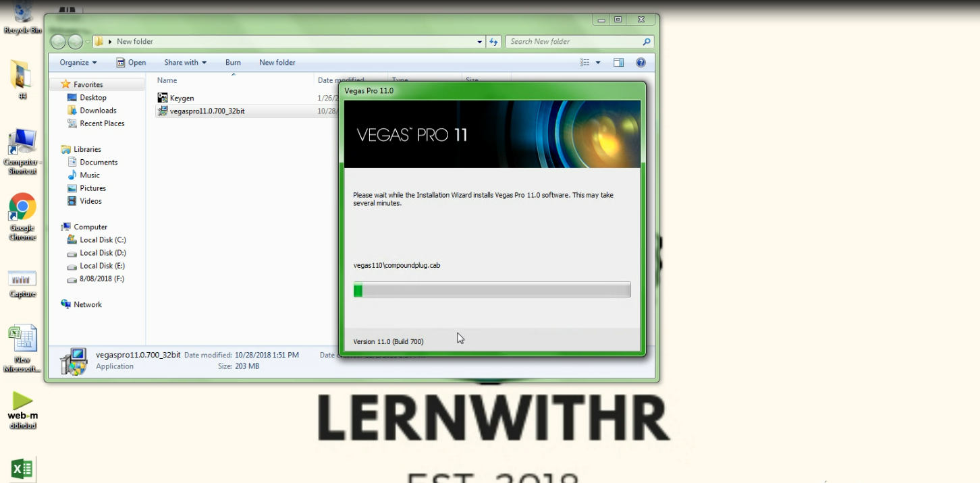Show the preview pane icon

pyautogui.click(x=618, y=63)
